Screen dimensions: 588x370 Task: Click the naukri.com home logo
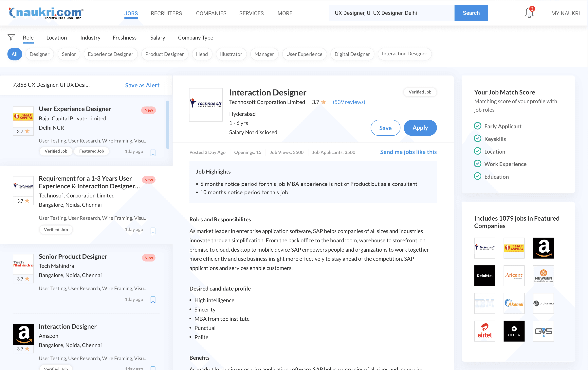point(46,13)
